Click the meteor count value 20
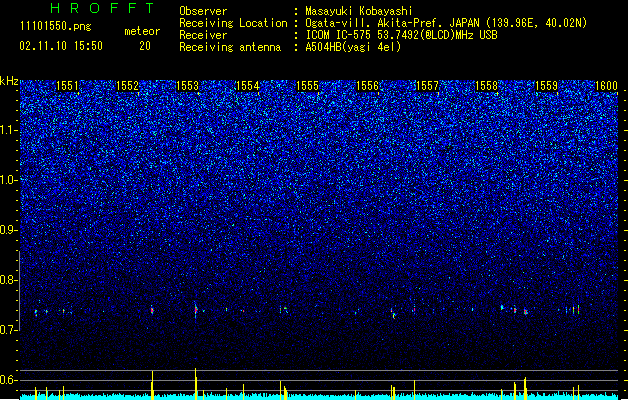The height and width of the screenshot is (400, 629). (145, 46)
